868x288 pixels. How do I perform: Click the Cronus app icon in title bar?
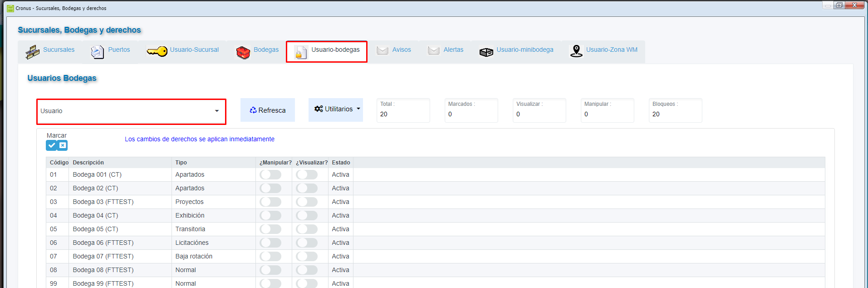[10, 8]
